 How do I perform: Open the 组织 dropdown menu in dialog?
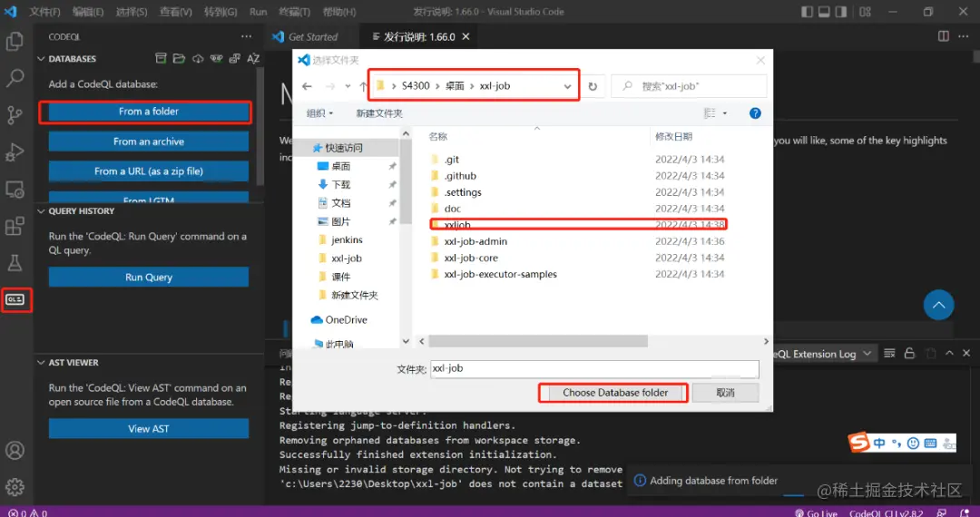click(320, 113)
